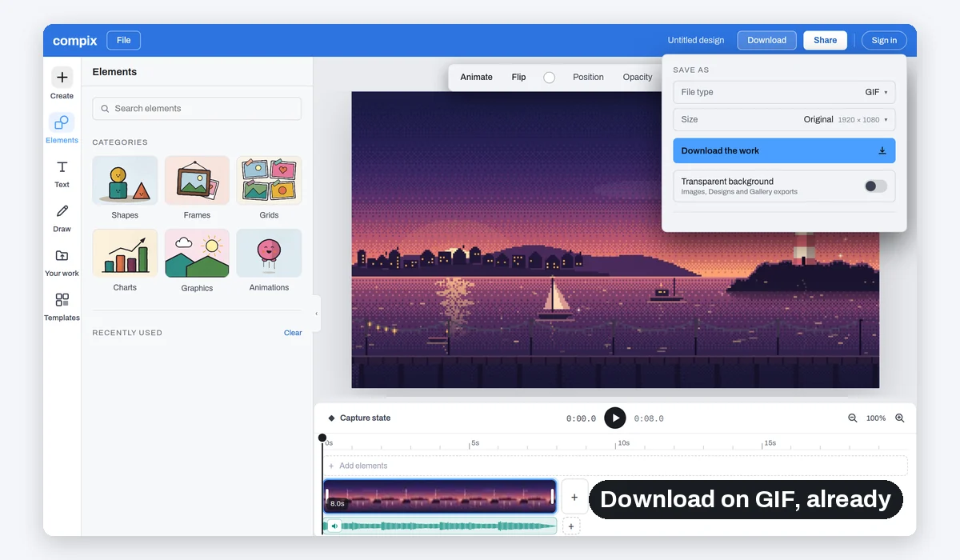Open the Graphics category
This screenshot has height=560, width=960.
[197, 260]
